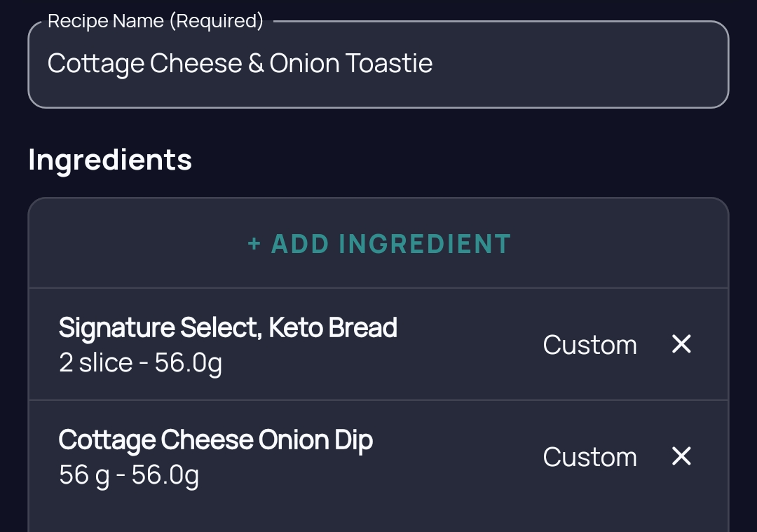Click the plus icon beside Add Ingredient

tap(254, 244)
